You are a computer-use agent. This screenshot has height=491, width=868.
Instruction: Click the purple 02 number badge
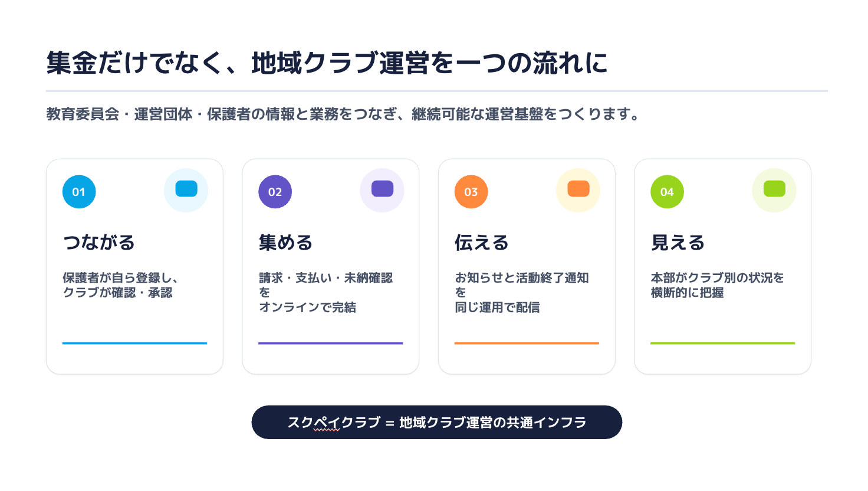(x=275, y=192)
